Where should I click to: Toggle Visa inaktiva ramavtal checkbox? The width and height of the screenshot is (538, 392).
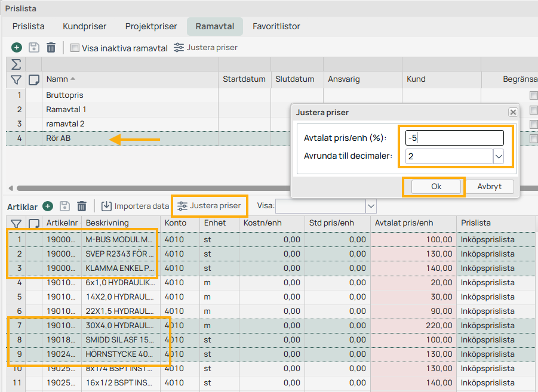point(75,48)
